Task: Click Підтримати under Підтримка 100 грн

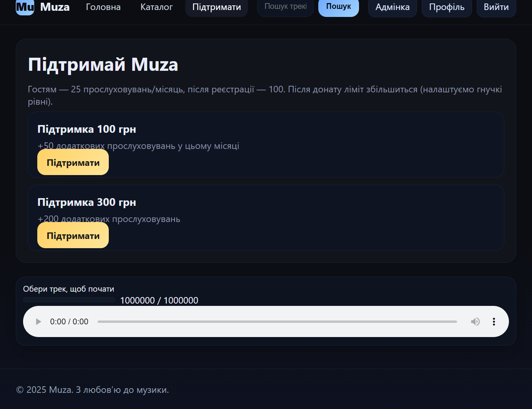Action: point(73,162)
